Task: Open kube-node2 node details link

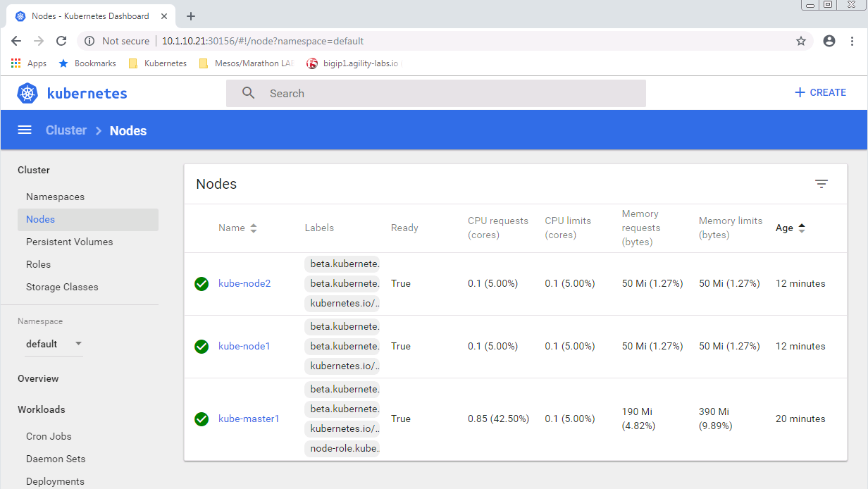Action: pos(244,283)
